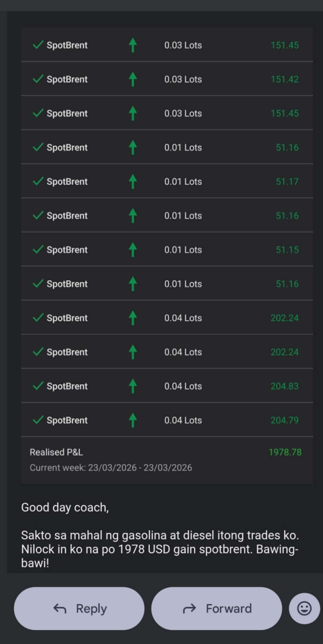Screen dimensions: 323x644
Task: Click the green up arrow on 204.83 trade
Action: [x=133, y=386]
